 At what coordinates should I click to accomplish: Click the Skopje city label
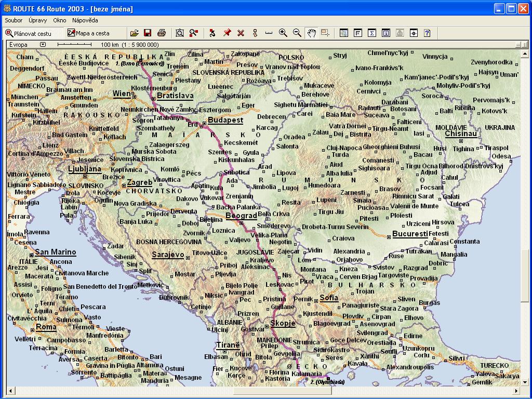click(x=283, y=323)
